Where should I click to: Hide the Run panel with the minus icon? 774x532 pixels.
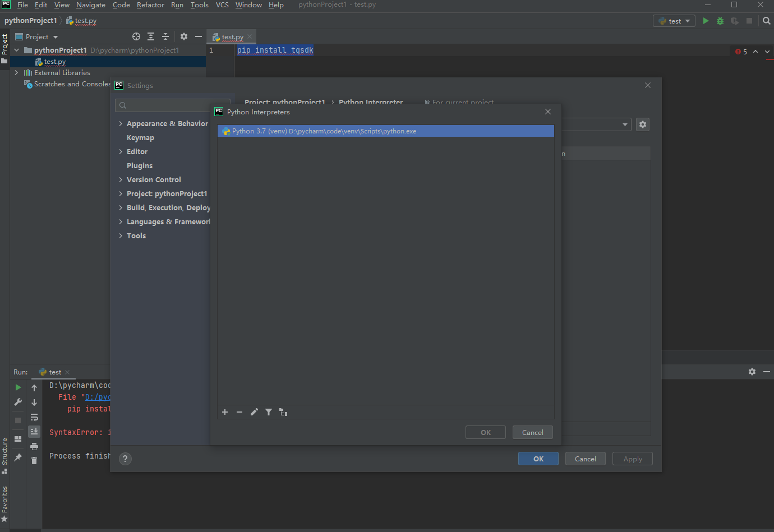(767, 372)
